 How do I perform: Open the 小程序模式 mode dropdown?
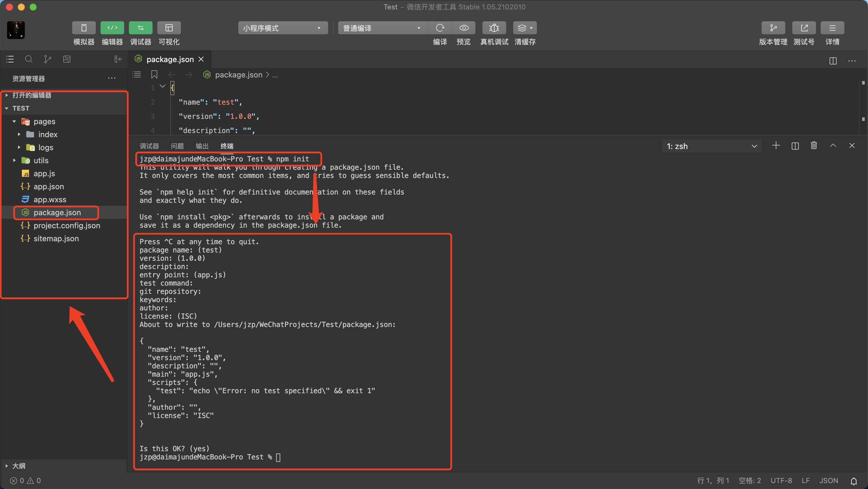(283, 28)
